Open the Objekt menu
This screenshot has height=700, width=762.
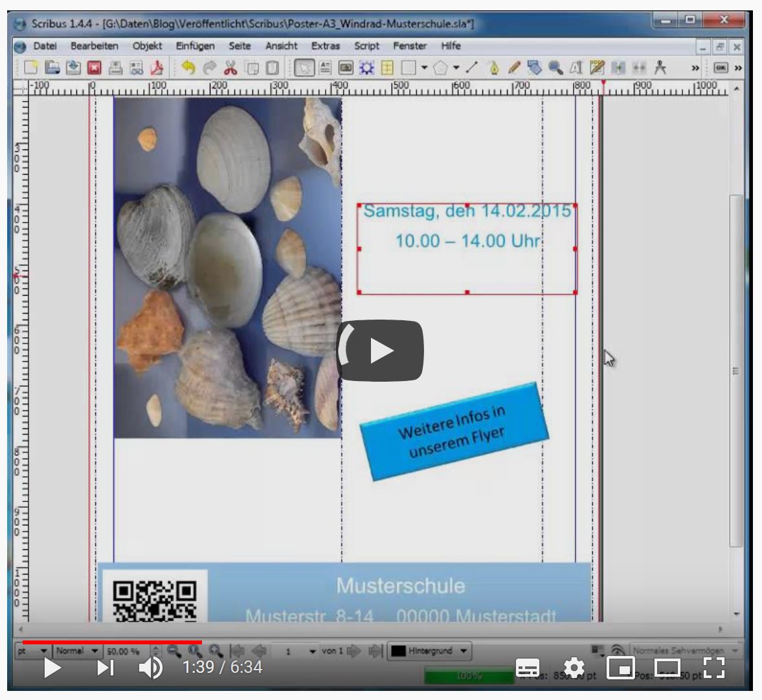click(147, 46)
